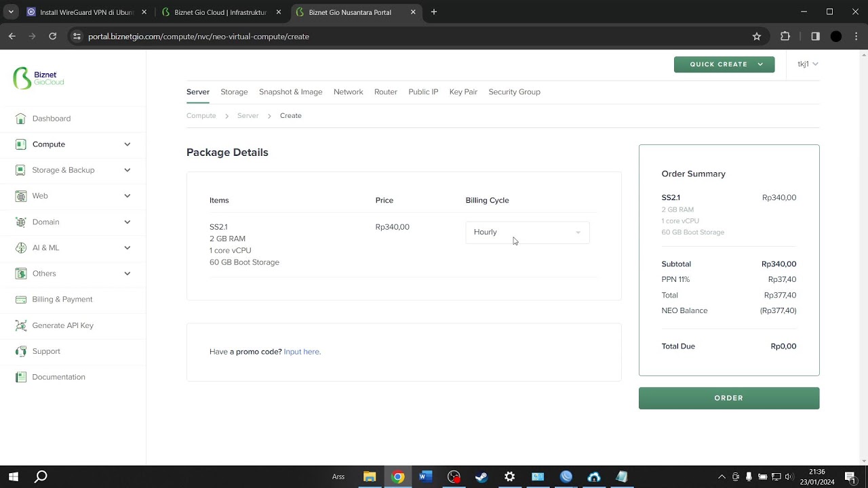
Task: Switch to the Network tab
Action: tap(348, 92)
